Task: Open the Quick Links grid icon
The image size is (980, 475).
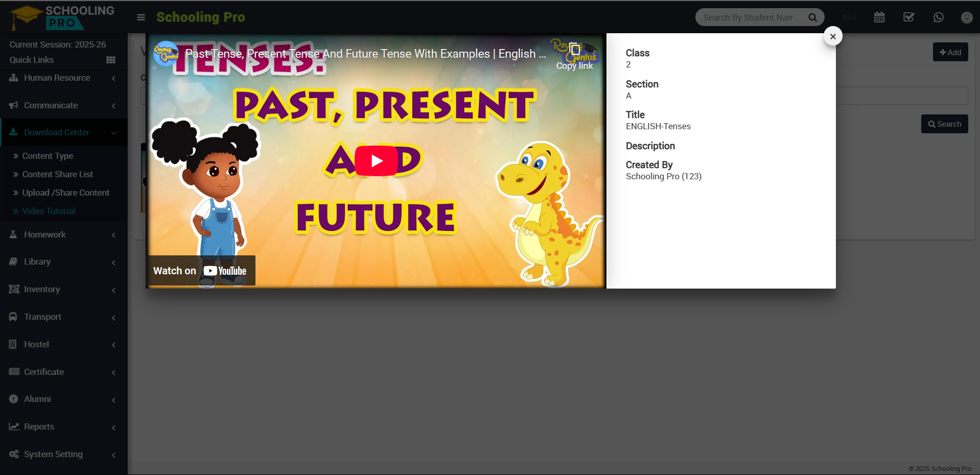Action: pyautogui.click(x=111, y=60)
